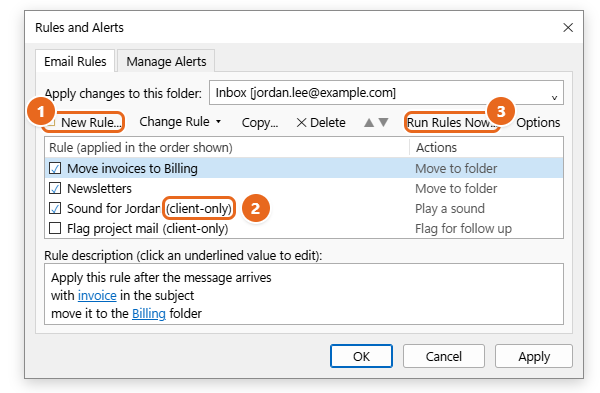Expand the Apply changes folder dropdown

pyautogui.click(x=554, y=98)
